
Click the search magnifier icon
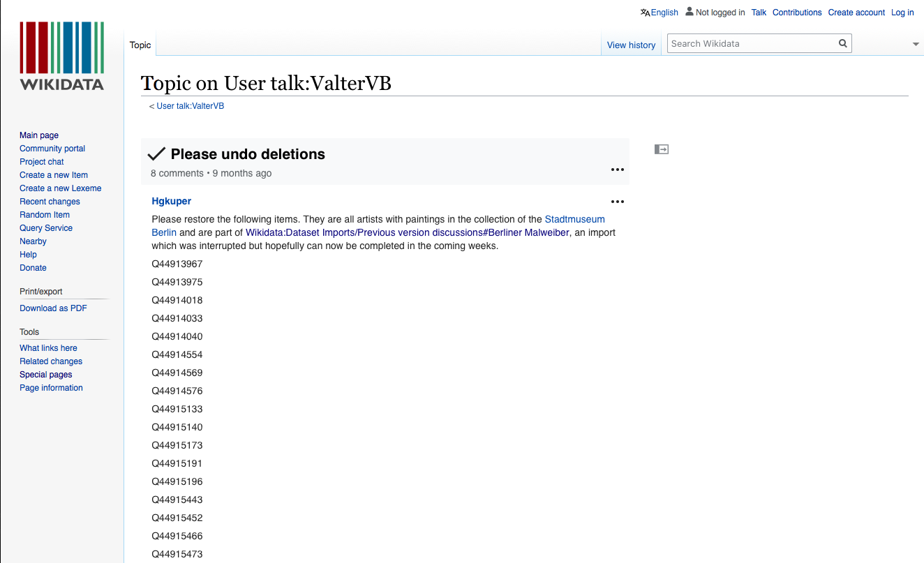[x=843, y=43]
